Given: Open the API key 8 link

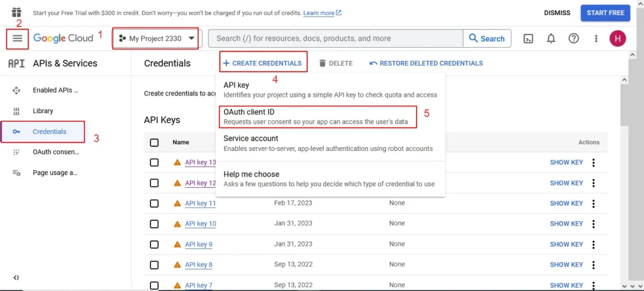Looking at the screenshot, I should (199, 265).
